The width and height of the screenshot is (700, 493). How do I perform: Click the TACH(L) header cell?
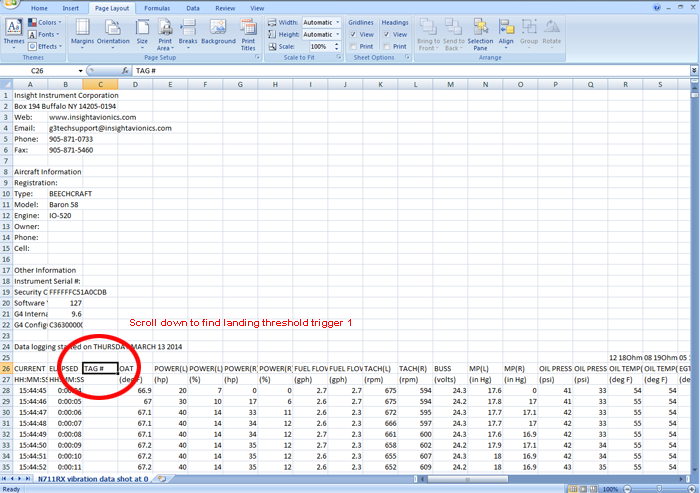(x=380, y=368)
